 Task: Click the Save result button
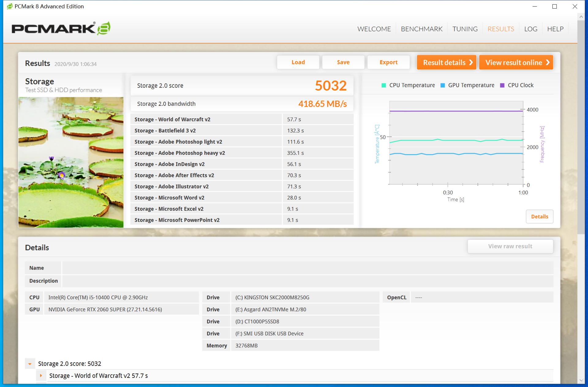(343, 62)
